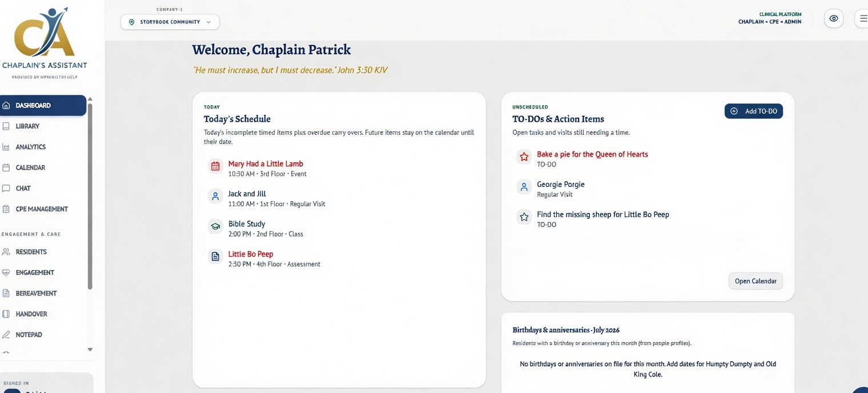This screenshot has width=868, height=393.
Task: Click the document icon beside Little Bo Peep assessment
Action: coord(215,257)
